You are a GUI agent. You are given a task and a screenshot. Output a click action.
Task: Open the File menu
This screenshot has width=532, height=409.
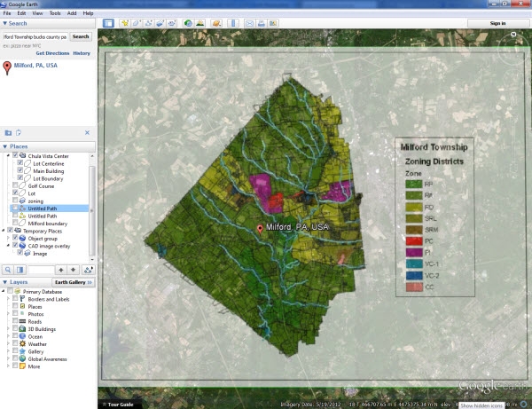coord(7,13)
